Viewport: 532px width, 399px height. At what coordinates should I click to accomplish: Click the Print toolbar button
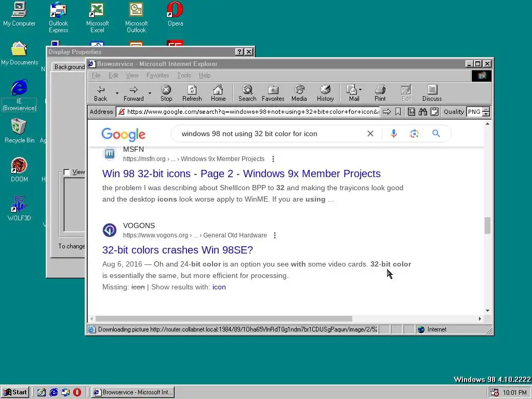pyautogui.click(x=380, y=94)
